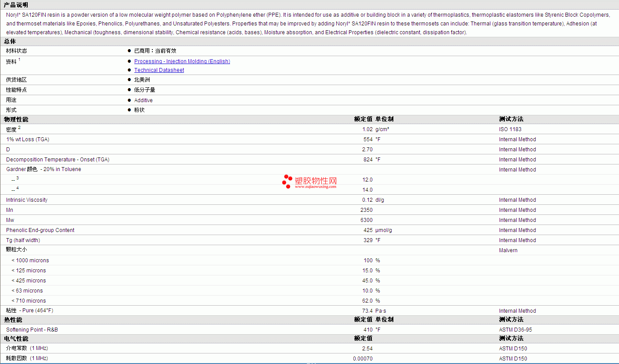Click the 密度 property label
This screenshot has height=364, width=619.
pyautogui.click(x=11, y=130)
